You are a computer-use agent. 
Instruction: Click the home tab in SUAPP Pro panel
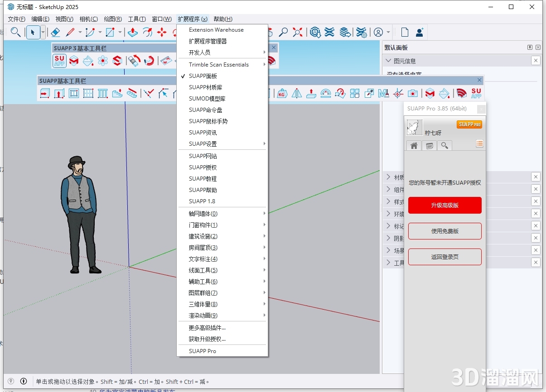[414, 146]
